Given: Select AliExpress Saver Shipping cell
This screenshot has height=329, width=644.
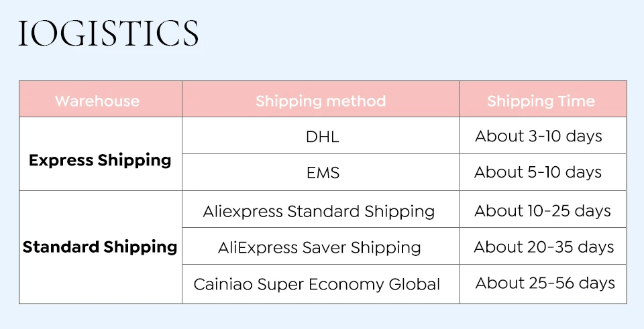Looking at the screenshot, I should pos(319,247).
